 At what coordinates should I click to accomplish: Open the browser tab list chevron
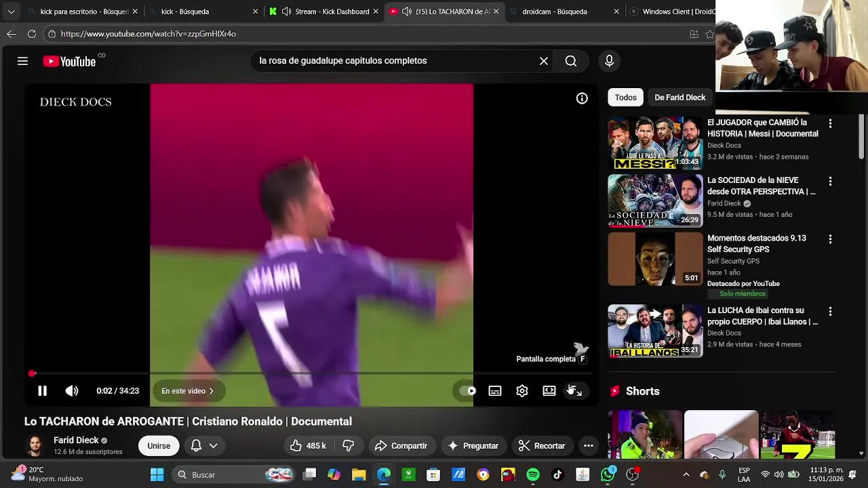pos(11,12)
